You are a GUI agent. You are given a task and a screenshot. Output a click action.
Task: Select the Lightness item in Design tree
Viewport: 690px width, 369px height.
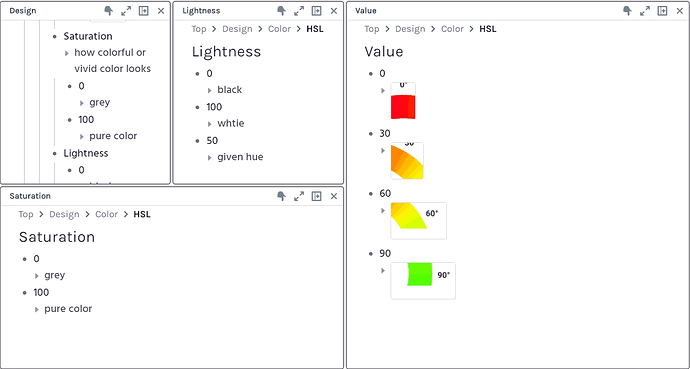point(86,153)
